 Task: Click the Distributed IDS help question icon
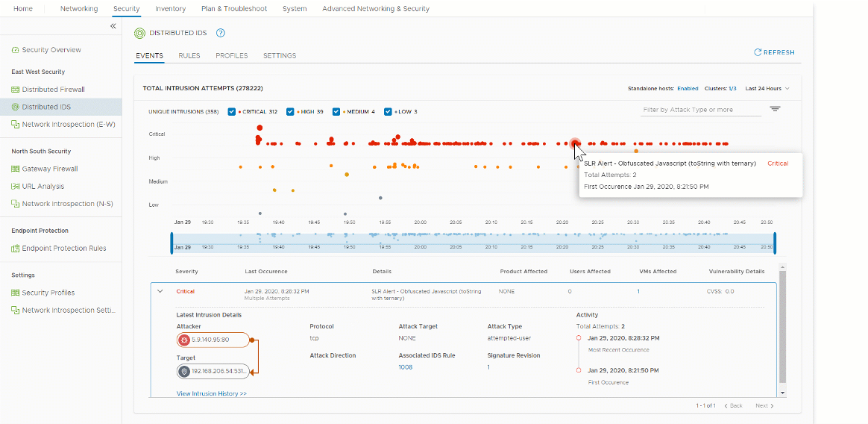coord(220,34)
